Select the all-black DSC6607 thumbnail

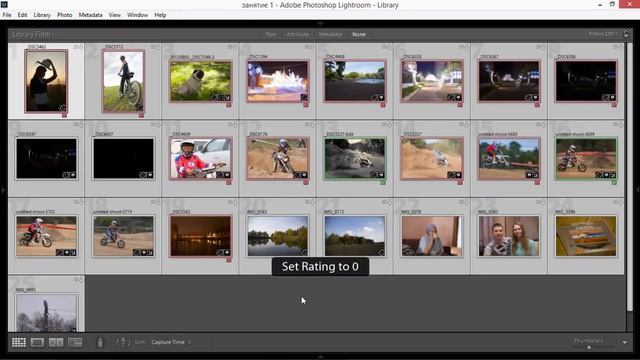click(123, 158)
